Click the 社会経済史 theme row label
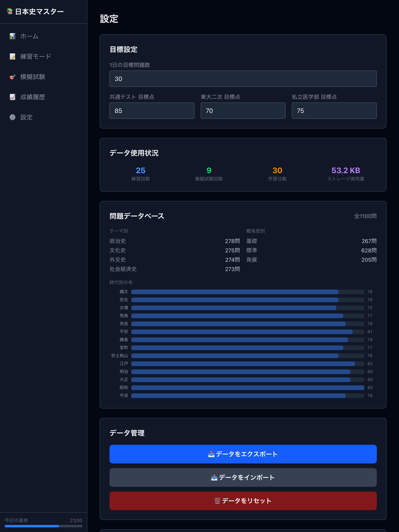 [123, 269]
